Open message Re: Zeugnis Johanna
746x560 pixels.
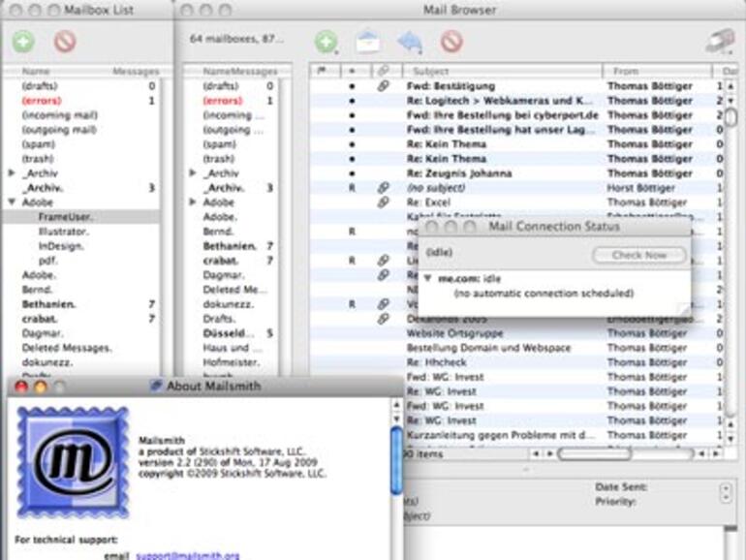tap(459, 173)
